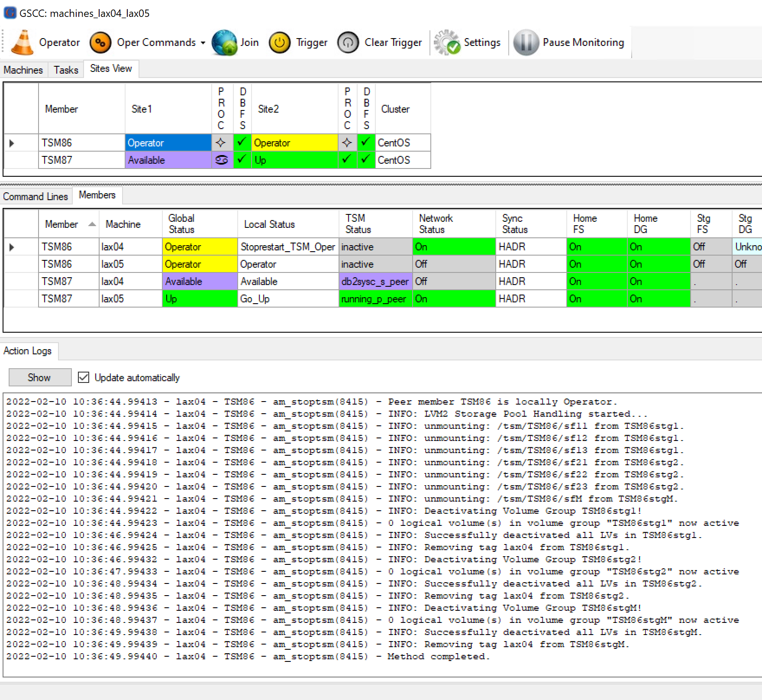762x700 pixels.
Task: Click the yellow Trigger power icon
Action: click(x=280, y=42)
